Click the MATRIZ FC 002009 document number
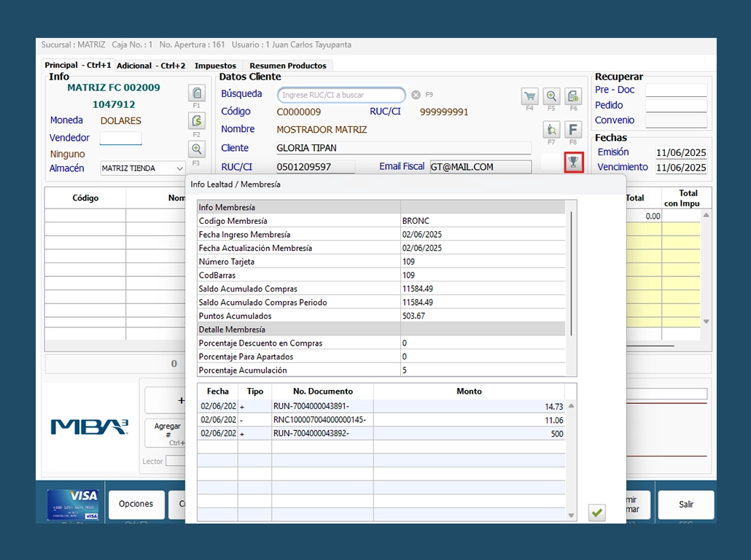 click(x=114, y=87)
